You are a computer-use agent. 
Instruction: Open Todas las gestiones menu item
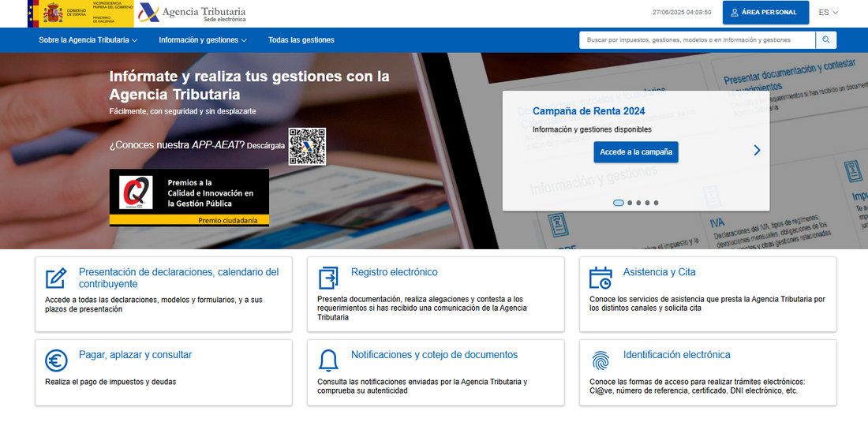click(x=301, y=40)
